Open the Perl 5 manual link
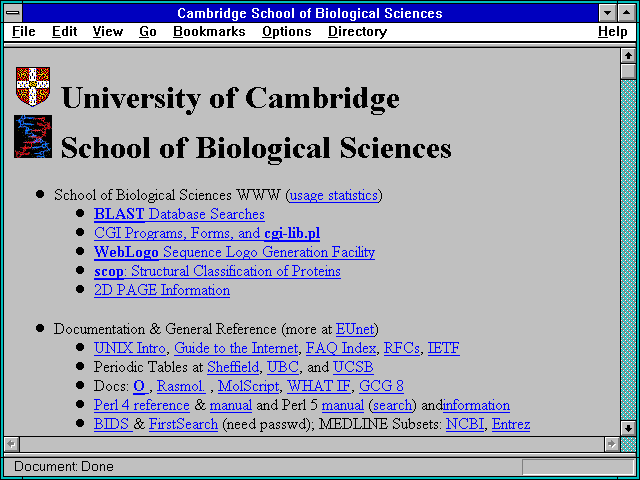 [x=343, y=405]
